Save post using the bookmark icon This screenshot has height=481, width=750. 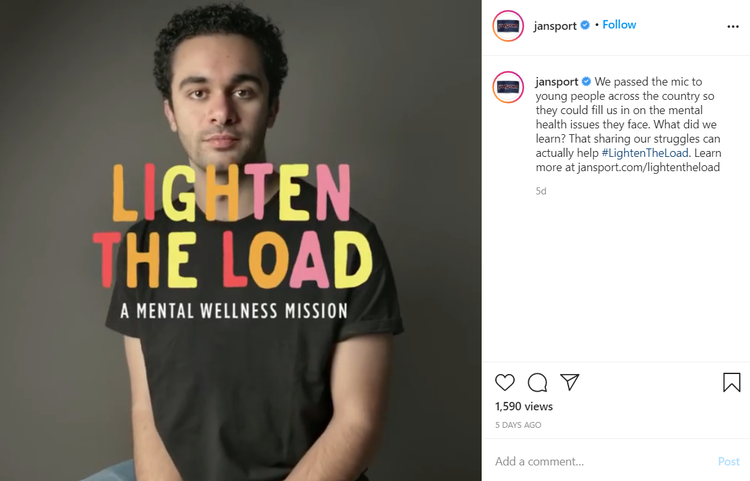coord(731,383)
